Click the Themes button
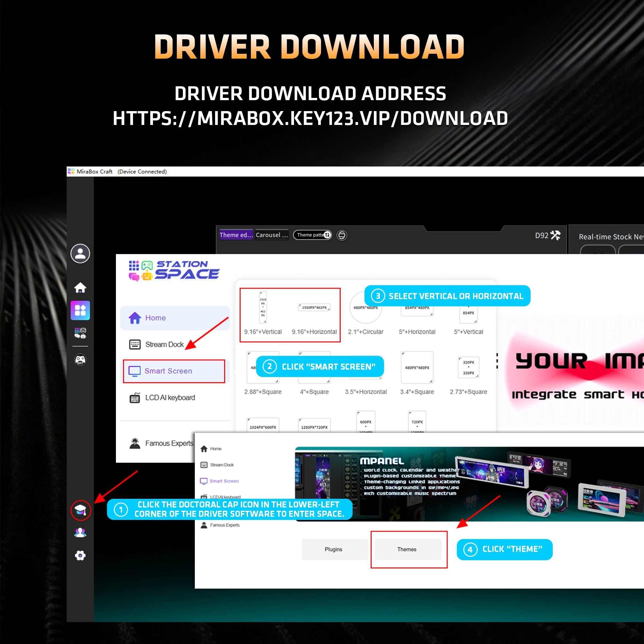 (408, 549)
